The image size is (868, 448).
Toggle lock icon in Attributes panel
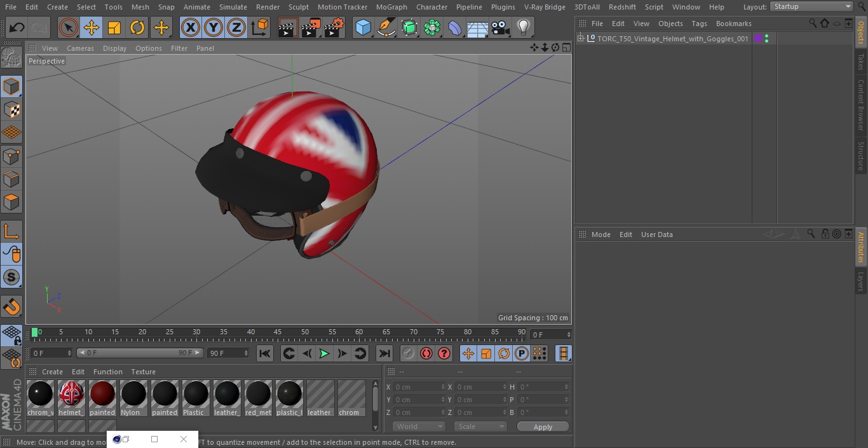(825, 234)
